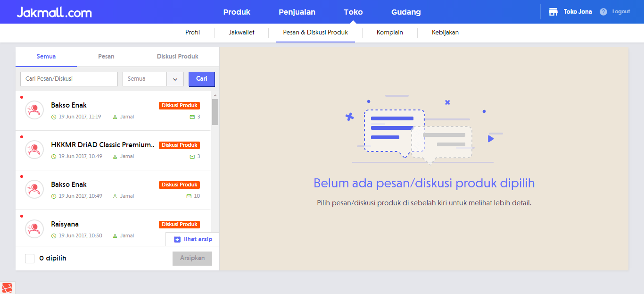Click the avatar of Raisyana discussion
The image size is (644, 294).
pos(34,229)
